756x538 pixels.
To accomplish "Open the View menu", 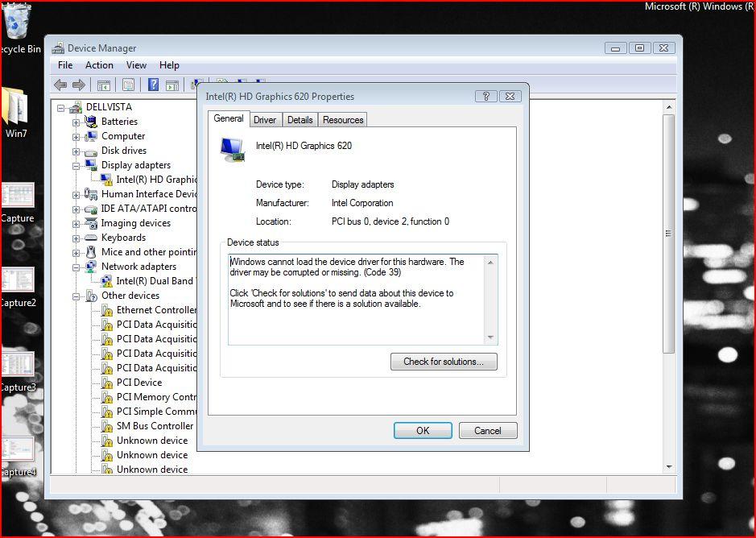I will [x=136, y=65].
